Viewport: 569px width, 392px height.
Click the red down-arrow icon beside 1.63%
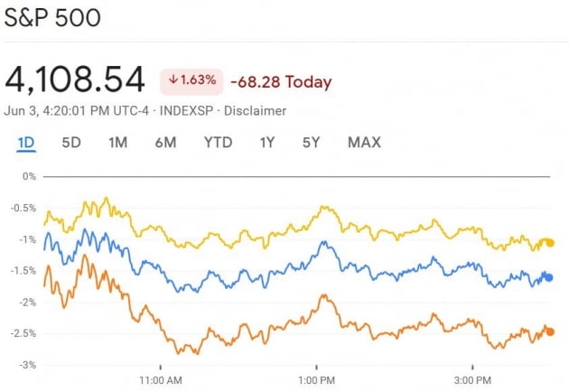(173, 80)
